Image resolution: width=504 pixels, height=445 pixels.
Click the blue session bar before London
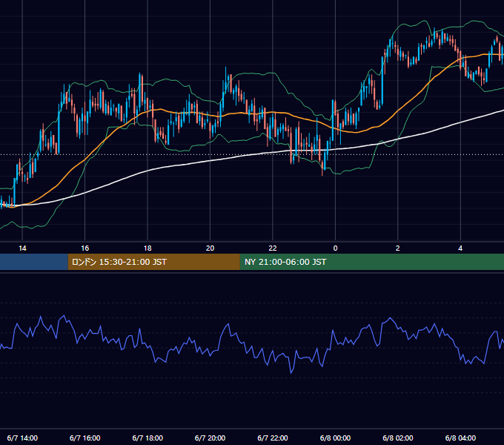tap(34, 262)
